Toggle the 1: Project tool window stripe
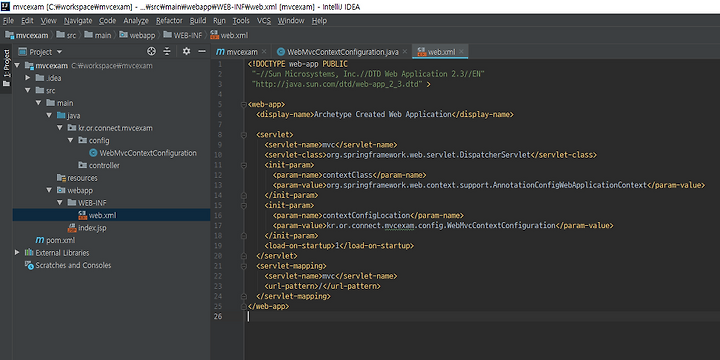720x360 pixels. point(6,68)
